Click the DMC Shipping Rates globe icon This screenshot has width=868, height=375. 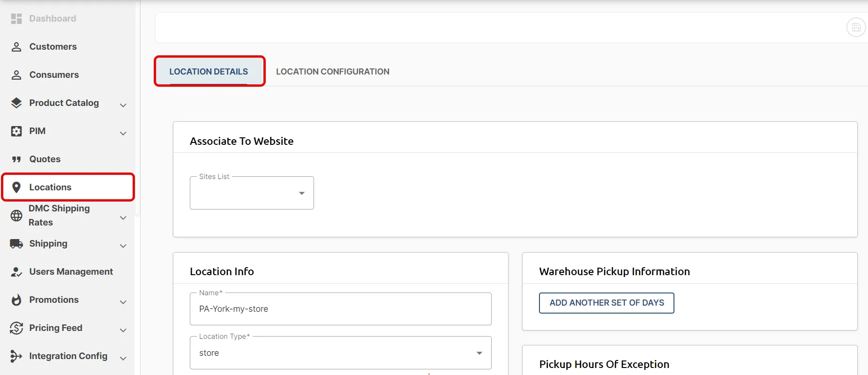coord(16,216)
